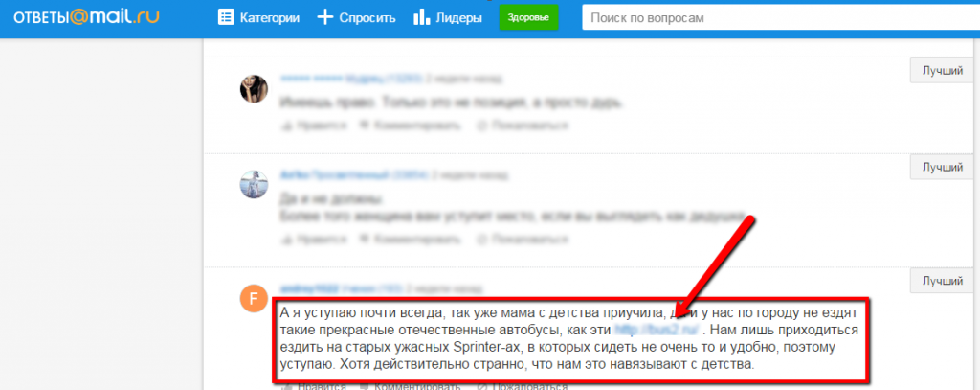The image size is (980, 390).
Task: Focus the Поиск по вопросам search field
Action: 775,17
